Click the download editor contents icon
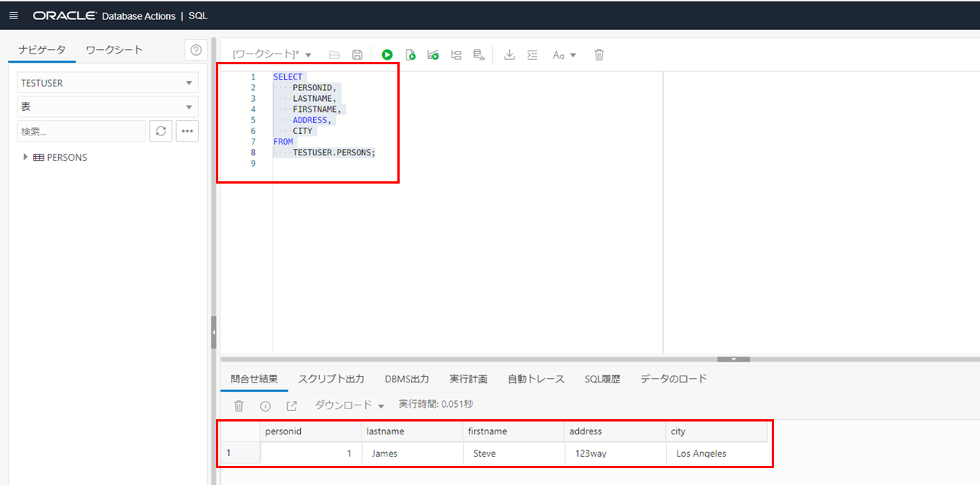 click(509, 55)
